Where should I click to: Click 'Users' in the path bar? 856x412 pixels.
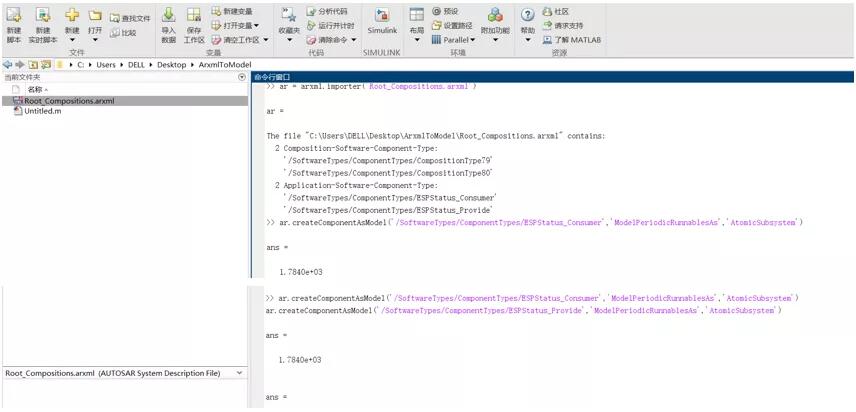(106, 64)
